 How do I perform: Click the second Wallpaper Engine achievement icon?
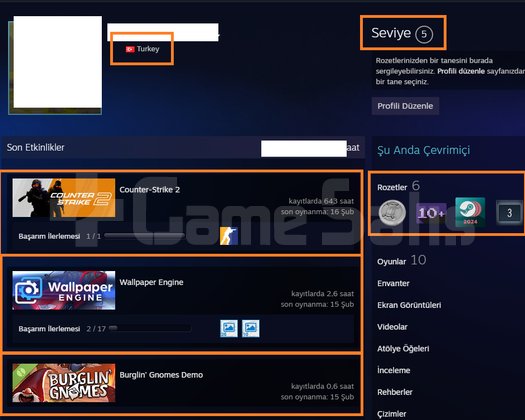click(x=251, y=328)
